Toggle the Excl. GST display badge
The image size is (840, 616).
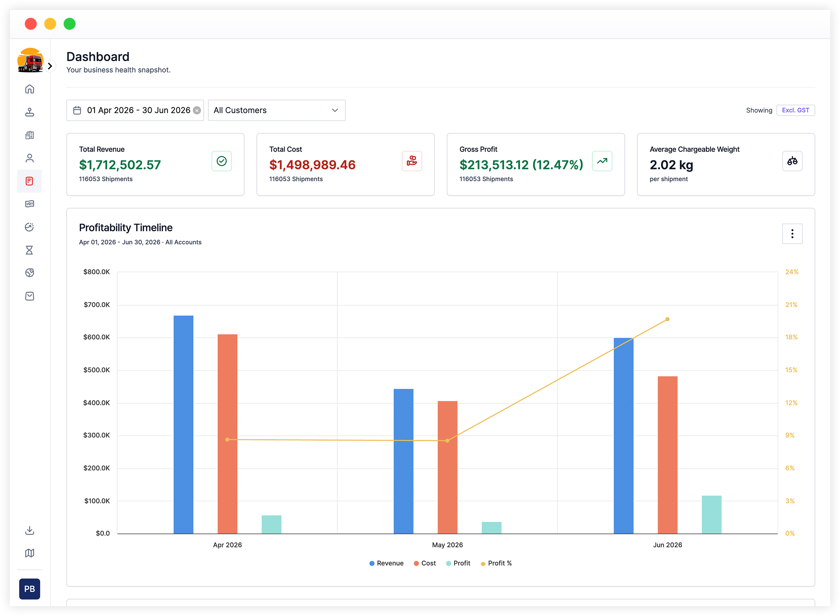coord(796,110)
